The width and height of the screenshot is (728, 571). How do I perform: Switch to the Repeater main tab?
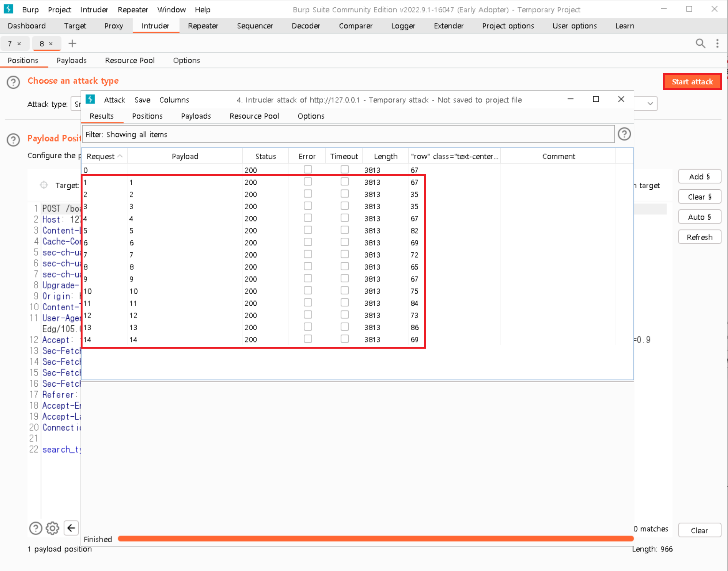pyautogui.click(x=203, y=26)
